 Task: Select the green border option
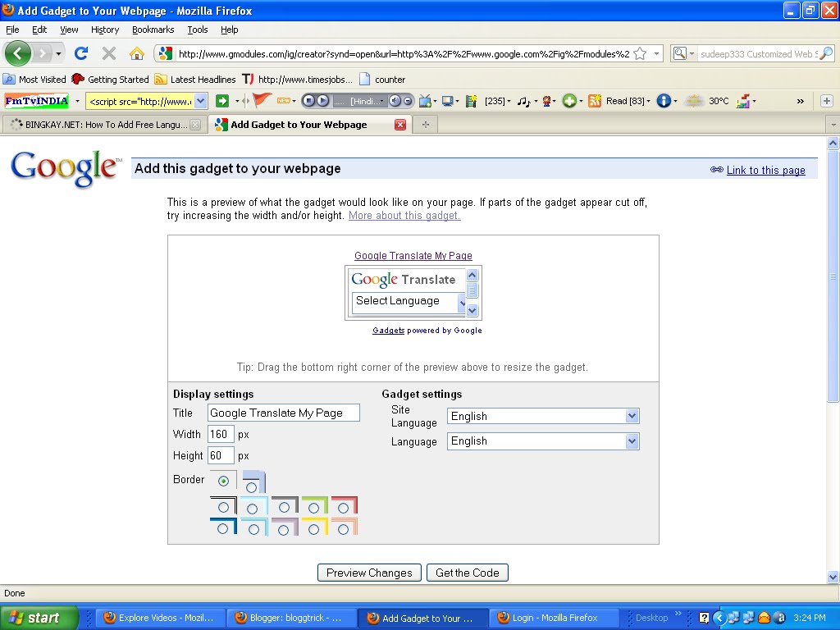click(x=314, y=506)
